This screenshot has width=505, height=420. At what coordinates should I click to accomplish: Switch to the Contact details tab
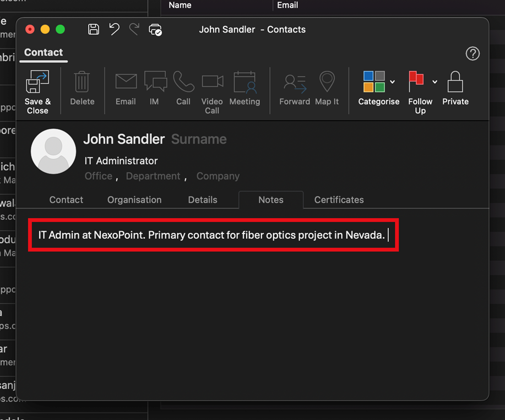(66, 200)
